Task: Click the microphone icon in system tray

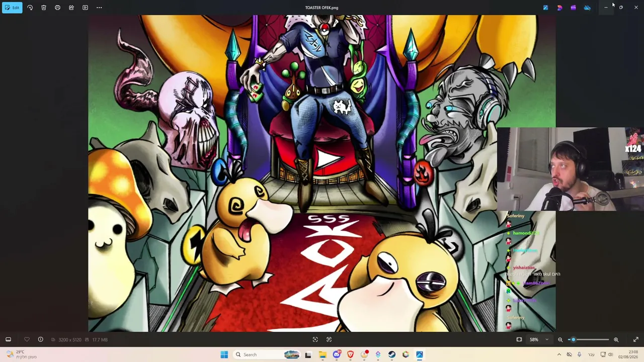Action: (579, 354)
